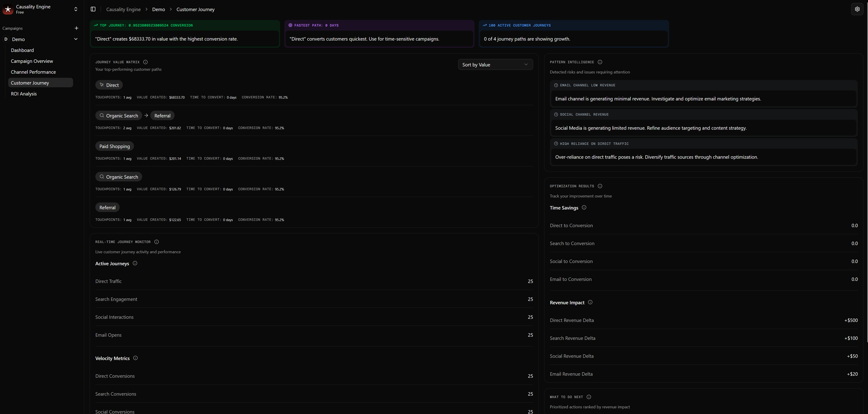Open the workspace switcher arrows
The width and height of the screenshot is (868, 414).
(76, 10)
